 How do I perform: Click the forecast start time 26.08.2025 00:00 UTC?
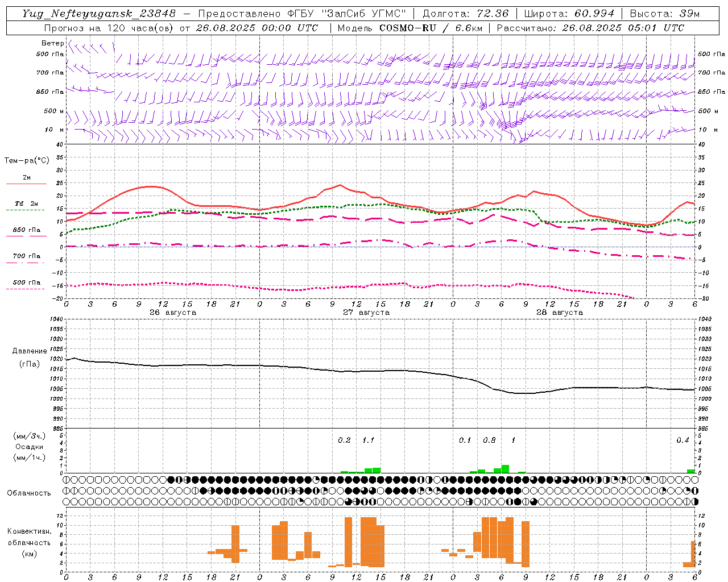tap(257, 28)
